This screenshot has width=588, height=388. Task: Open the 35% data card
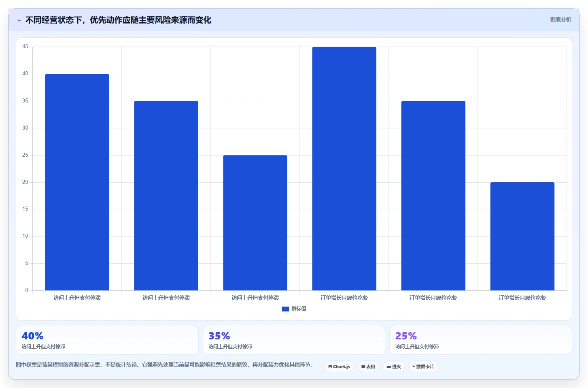[x=294, y=340]
